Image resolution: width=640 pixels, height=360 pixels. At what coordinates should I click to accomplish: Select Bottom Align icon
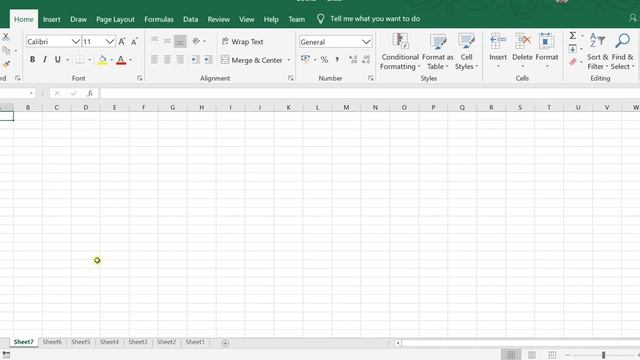[x=180, y=41]
